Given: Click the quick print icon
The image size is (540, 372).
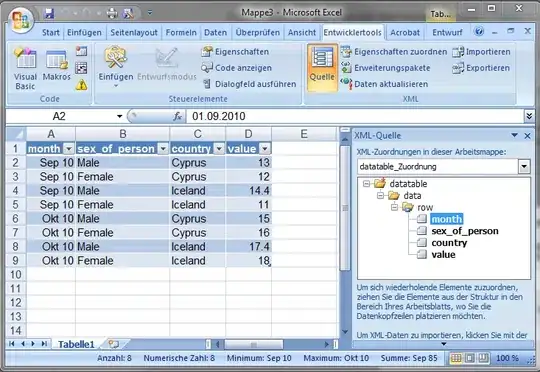Looking at the screenshot, I should 112,13.
